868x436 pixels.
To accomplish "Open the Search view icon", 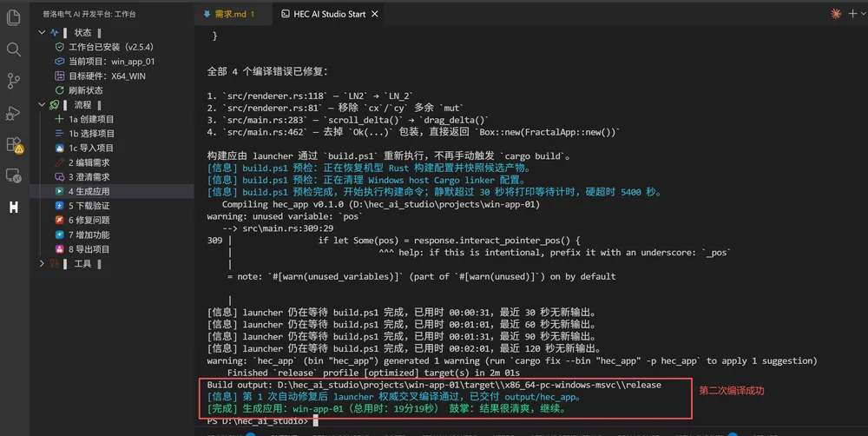I will pos(13,50).
